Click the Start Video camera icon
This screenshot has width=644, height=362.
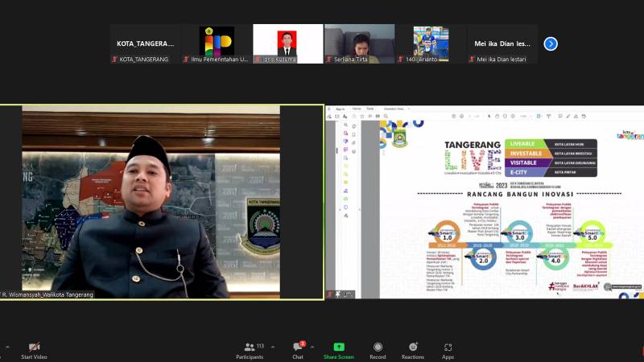click(x=34, y=347)
